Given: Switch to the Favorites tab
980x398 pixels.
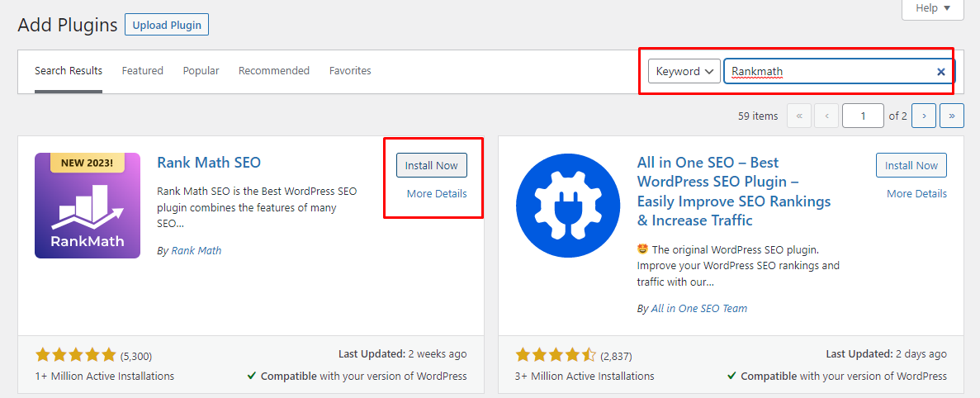Looking at the screenshot, I should coord(351,71).
